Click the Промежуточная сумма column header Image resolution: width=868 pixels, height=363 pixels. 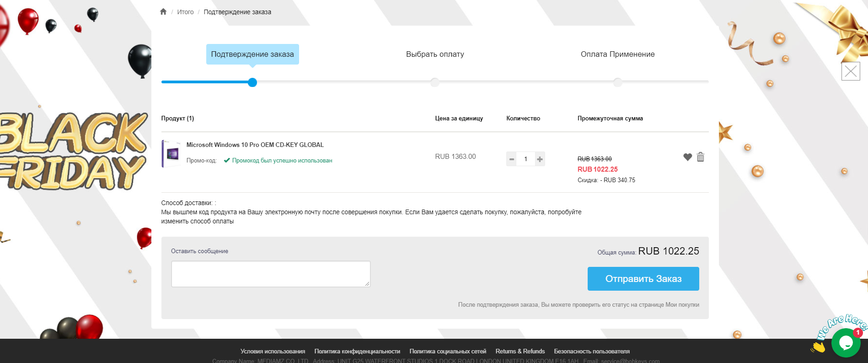pos(610,119)
